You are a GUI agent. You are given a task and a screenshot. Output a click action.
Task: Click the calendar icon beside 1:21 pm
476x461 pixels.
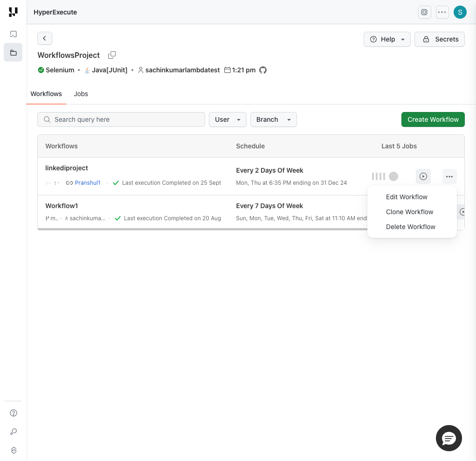pyautogui.click(x=228, y=70)
